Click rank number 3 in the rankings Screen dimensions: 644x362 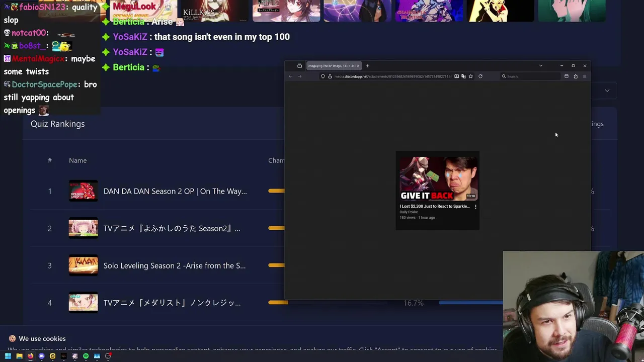[x=50, y=265]
